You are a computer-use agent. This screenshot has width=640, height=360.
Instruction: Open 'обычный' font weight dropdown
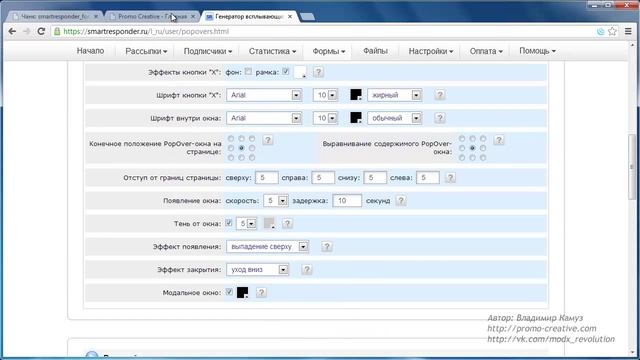tap(394, 118)
